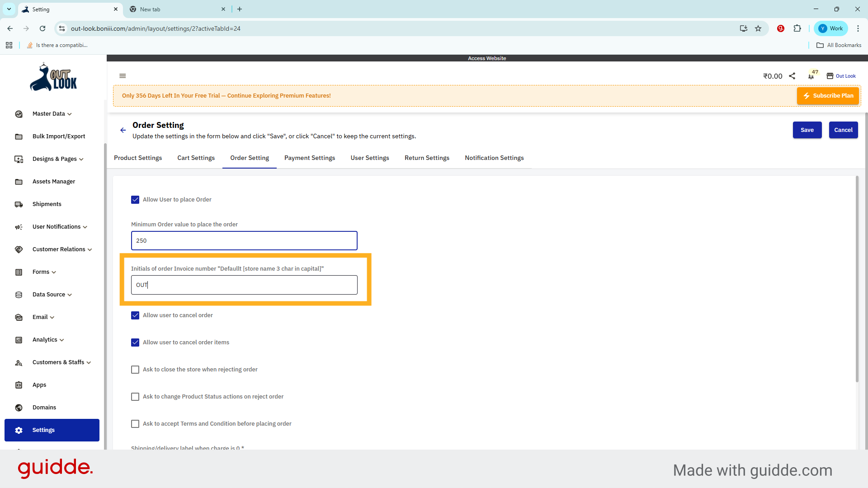Check Ask to accept Terms and Condition
Image resolution: width=868 pixels, height=488 pixels.
tap(135, 424)
